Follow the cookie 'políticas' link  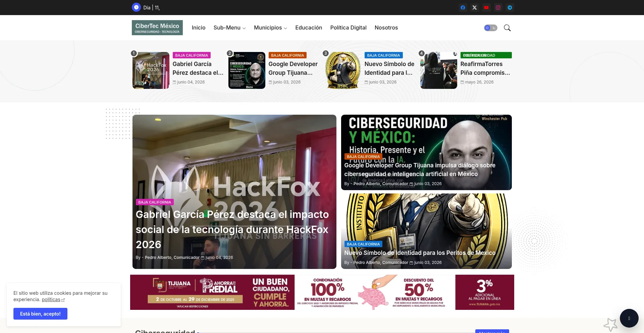pyautogui.click(x=51, y=299)
